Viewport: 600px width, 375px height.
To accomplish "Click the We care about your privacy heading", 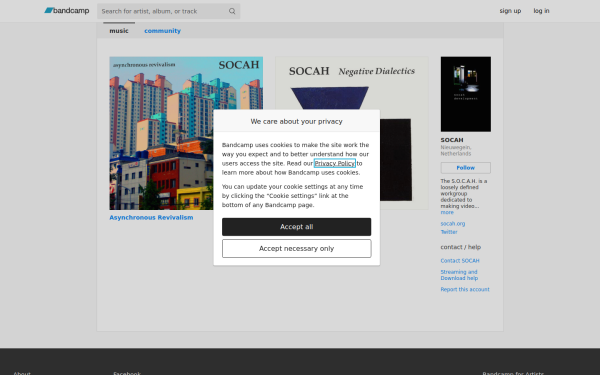I will click(x=297, y=121).
